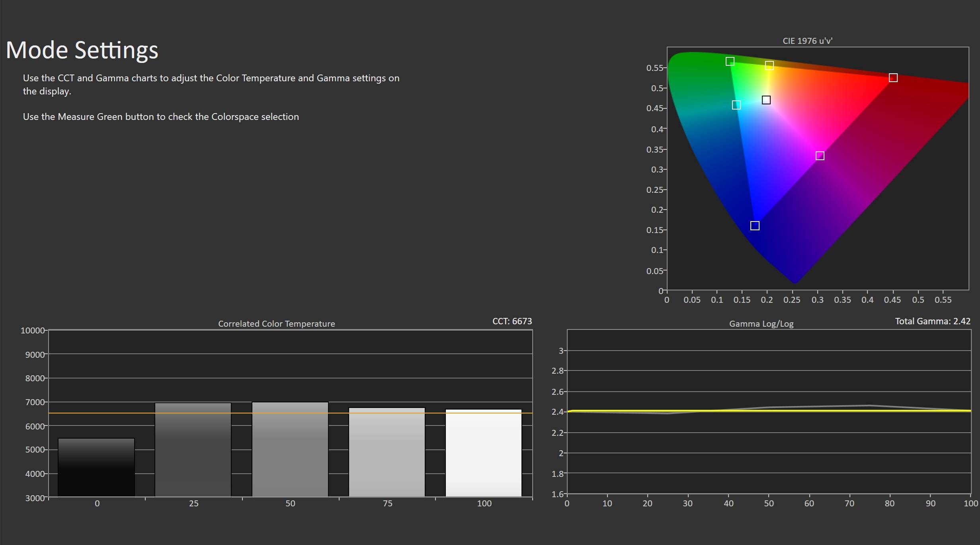Select the magenta secondary marker on CIE chart
This screenshot has height=545, width=980.
[x=820, y=156]
